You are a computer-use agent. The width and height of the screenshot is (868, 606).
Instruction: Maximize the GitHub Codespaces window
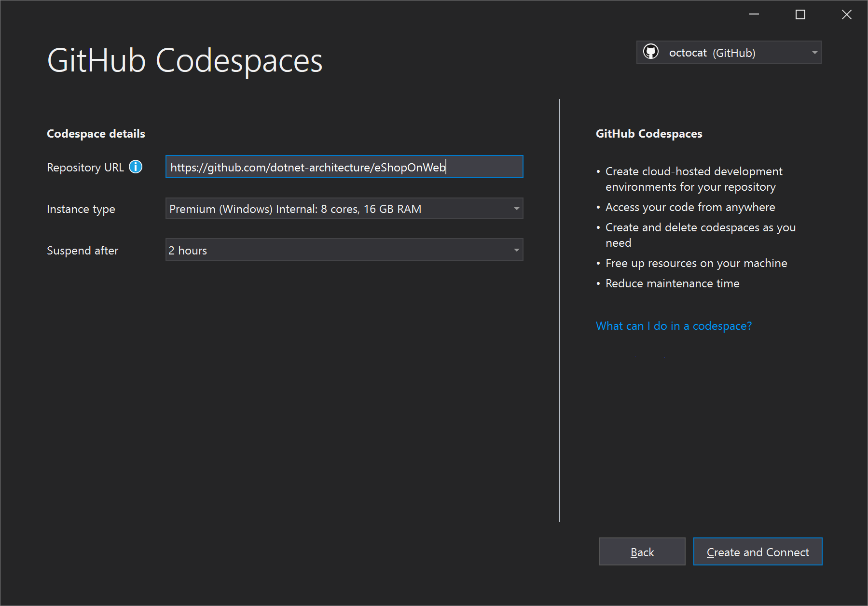click(800, 14)
